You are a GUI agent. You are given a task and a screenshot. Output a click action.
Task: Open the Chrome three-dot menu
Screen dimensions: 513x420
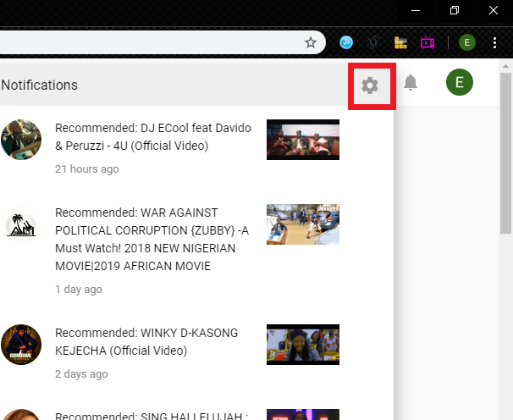pos(494,42)
